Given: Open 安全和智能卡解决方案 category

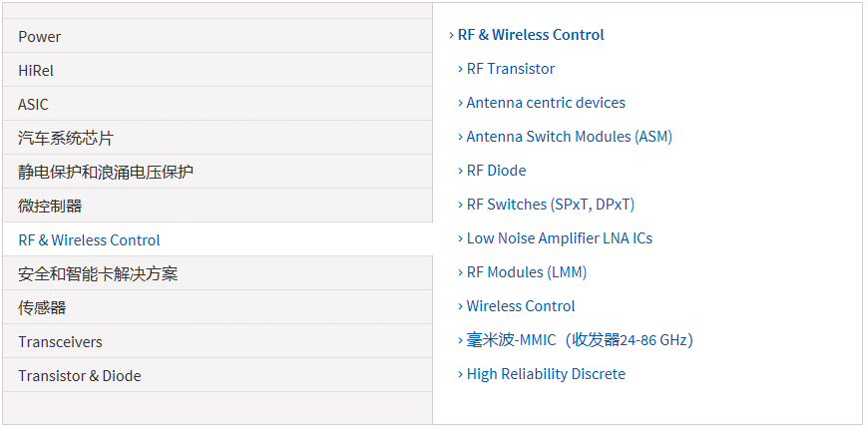Looking at the screenshot, I should point(98,274).
